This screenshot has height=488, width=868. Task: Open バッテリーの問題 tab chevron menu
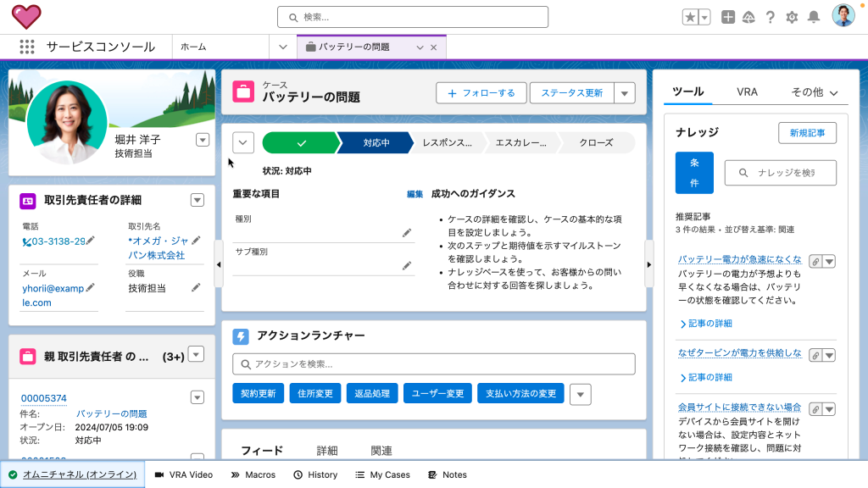pos(420,47)
